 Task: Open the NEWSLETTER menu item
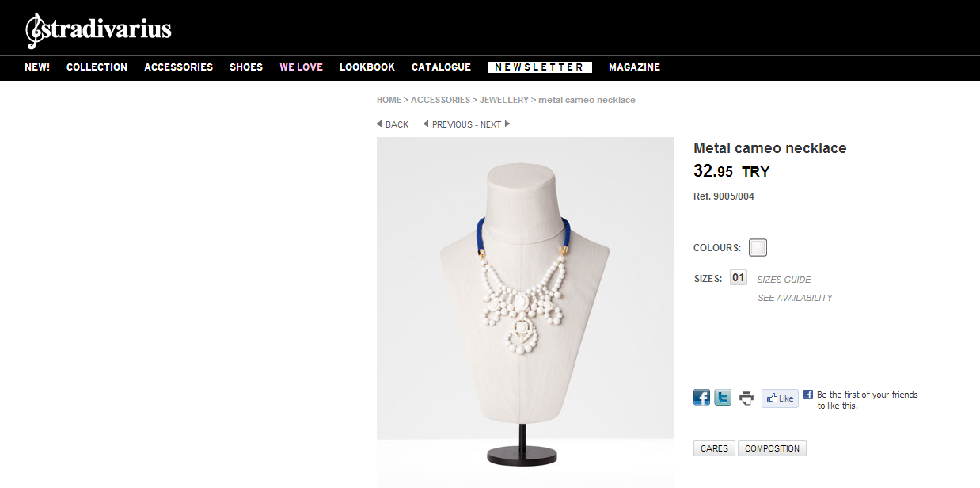pos(539,67)
